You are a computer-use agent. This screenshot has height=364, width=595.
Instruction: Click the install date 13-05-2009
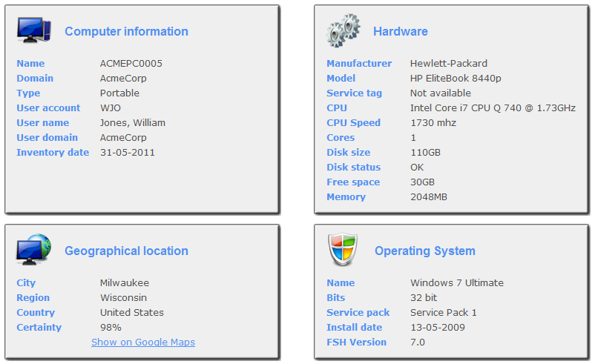pyautogui.click(x=438, y=327)
